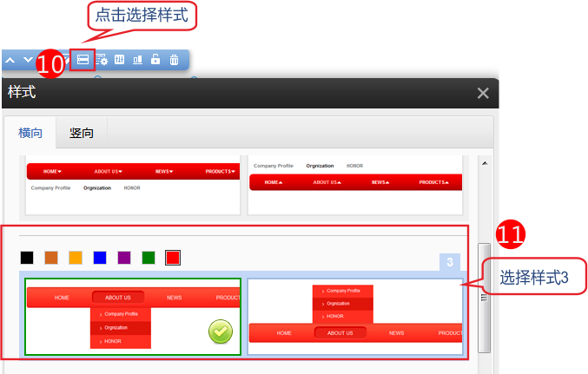Pick the orange-brown color swatch
Viewport: 588px width, 374px height.
(51, 258)
